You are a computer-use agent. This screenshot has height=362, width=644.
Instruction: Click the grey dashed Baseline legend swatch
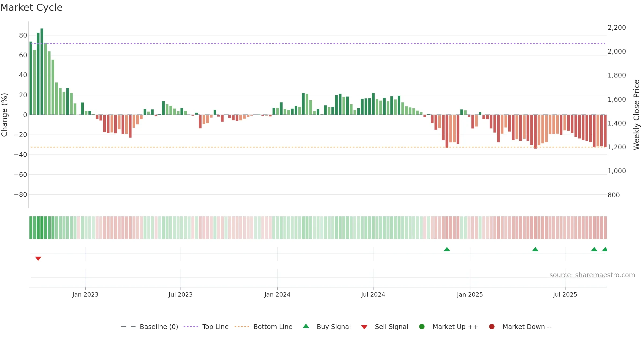(128, 327)
